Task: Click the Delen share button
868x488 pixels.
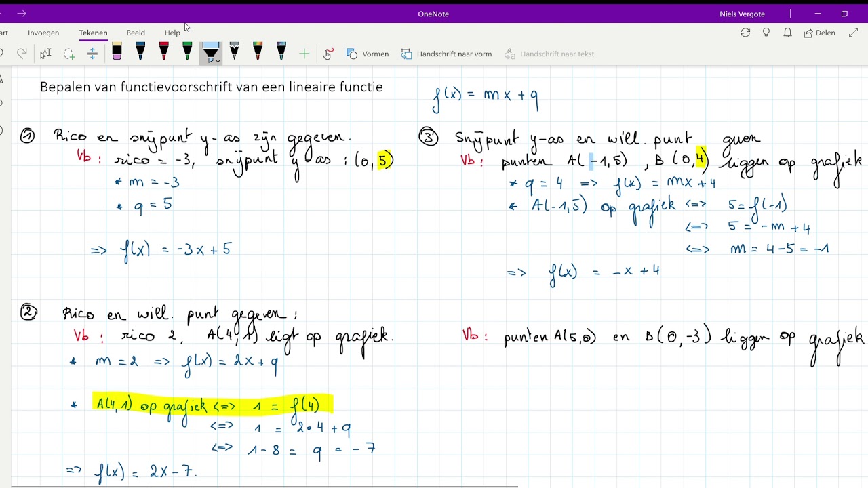Action: (819, 33)
